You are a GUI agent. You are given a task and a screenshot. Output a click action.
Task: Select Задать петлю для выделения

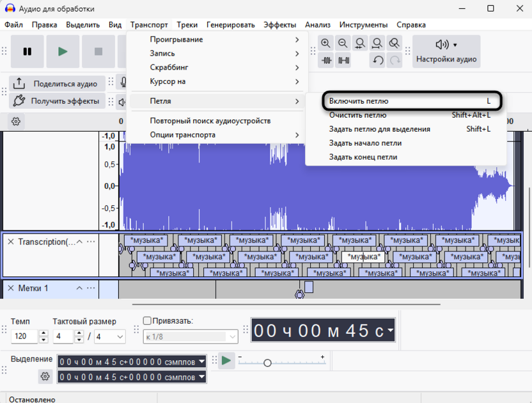[409, 129]
